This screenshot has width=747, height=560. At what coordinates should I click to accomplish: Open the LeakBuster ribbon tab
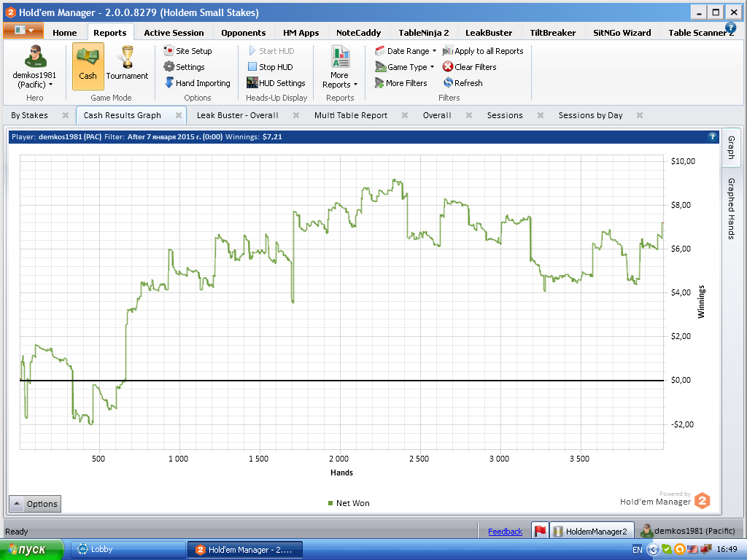click(489, 33)
